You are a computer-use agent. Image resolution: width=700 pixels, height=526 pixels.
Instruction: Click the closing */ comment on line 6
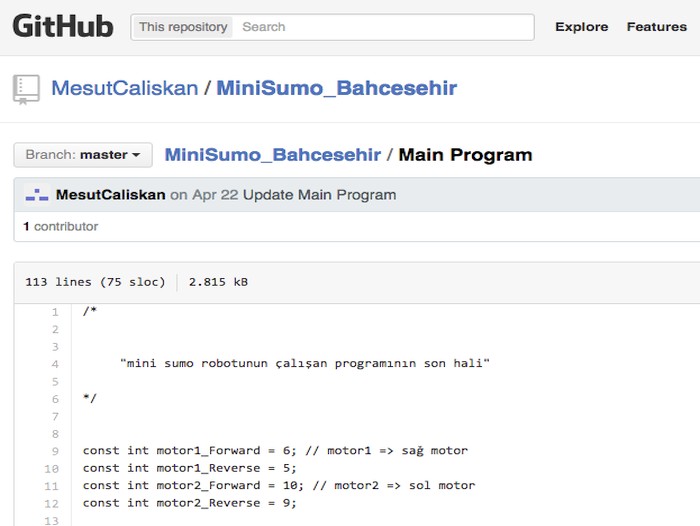coord(89,398)
